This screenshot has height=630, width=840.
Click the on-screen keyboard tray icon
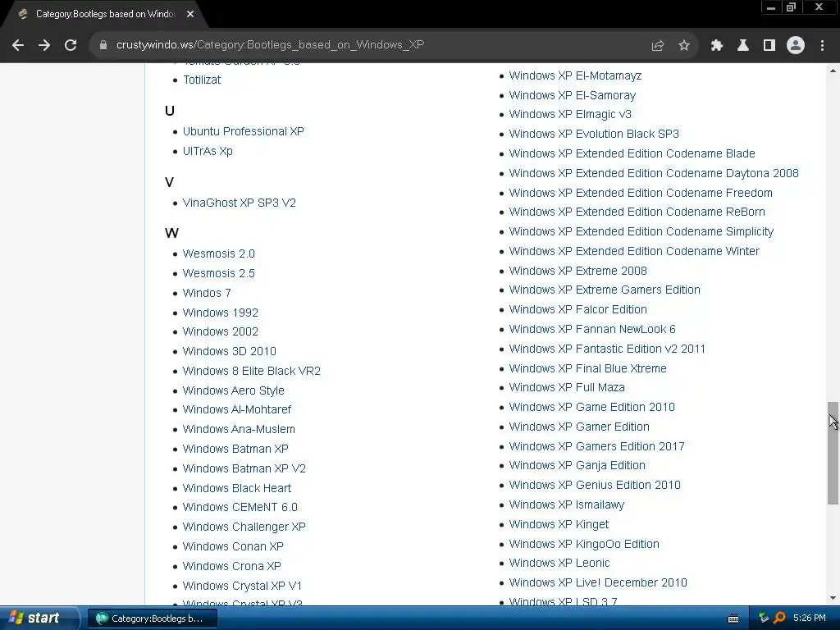coord(733,619)
